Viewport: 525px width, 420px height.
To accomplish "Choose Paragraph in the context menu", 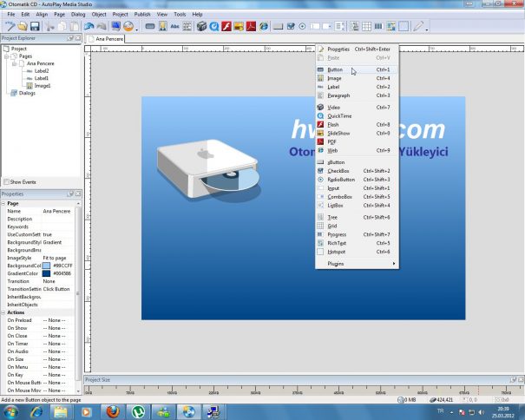I will (357, 95).
